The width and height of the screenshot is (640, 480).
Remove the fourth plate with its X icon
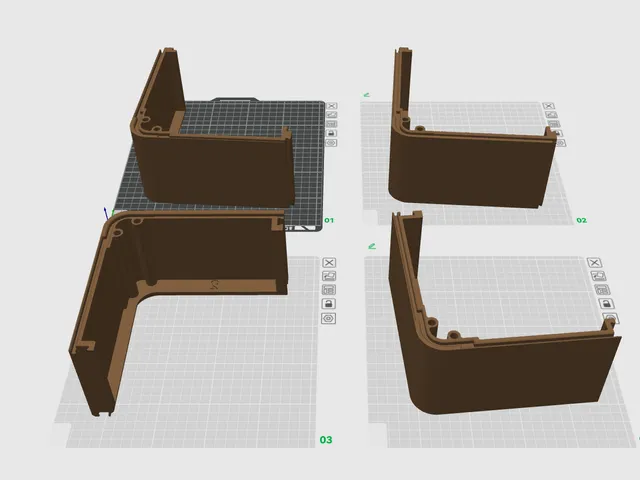point(594,262)
